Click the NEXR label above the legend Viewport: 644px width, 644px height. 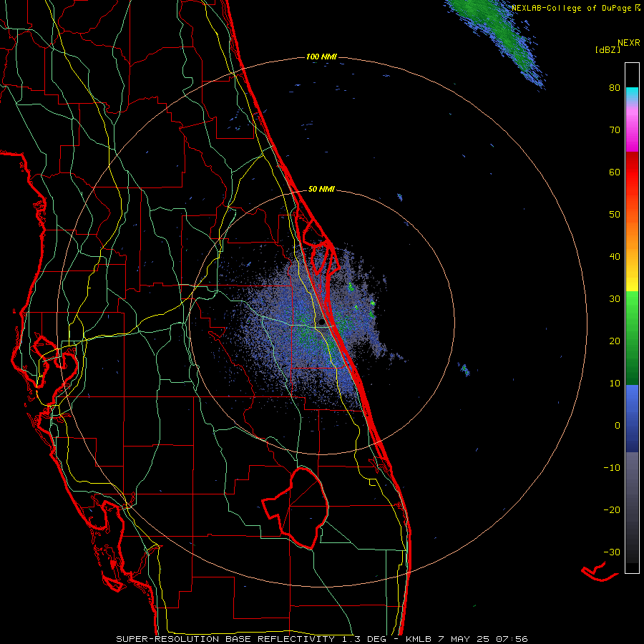(629, 43)
